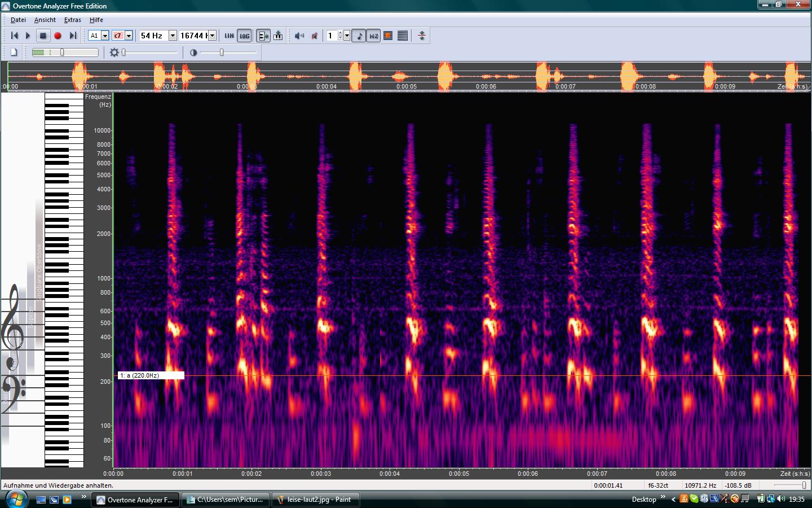Open the A1 lowest note dropdown
Image resolution: width=812 pixels, height=508 pixels.
pyautogui.click(x=105, y=36)
